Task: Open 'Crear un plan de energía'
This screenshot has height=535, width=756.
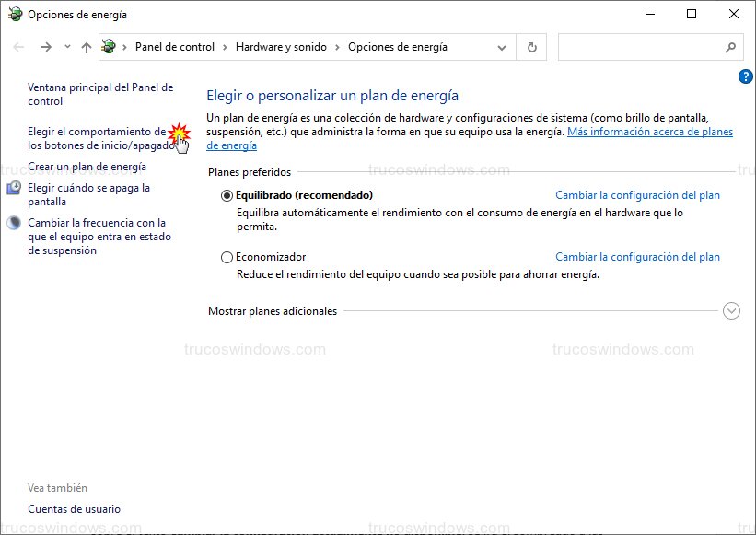Action: click(x=90, y=167)
